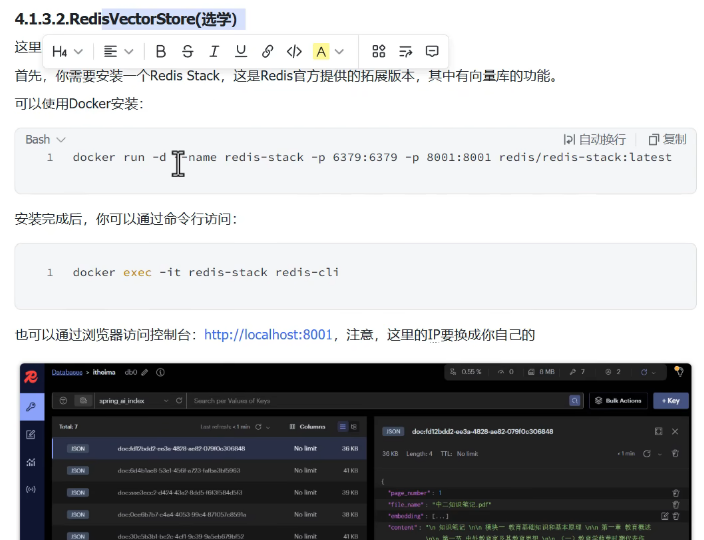Select the doc:fdf12bdd2 key row
The image size is (704, 540).
[x=210, y=448]
